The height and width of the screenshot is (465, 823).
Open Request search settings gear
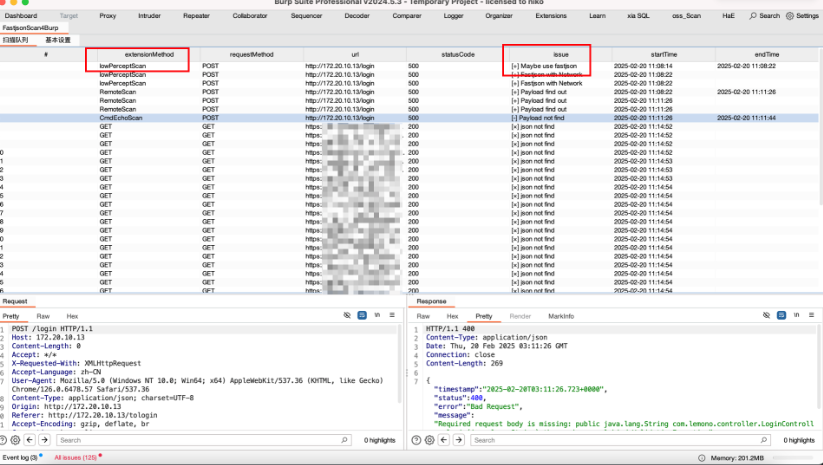[15, 440]
